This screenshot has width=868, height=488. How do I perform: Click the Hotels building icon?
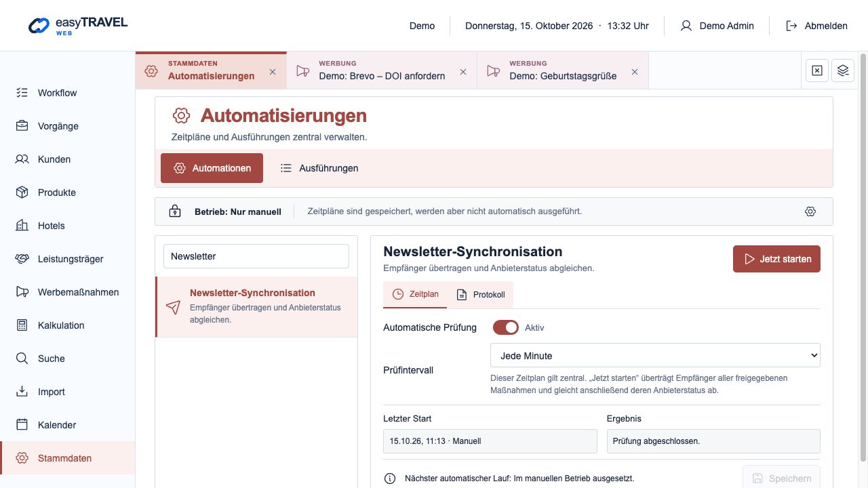tap(22, 226)
